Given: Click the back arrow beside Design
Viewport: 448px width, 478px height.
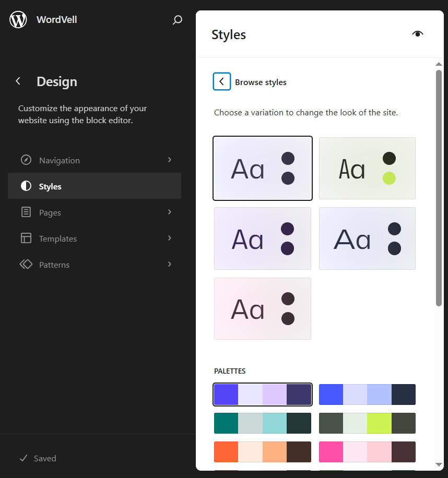Looking at the screenshot, I should click(18, 81).
